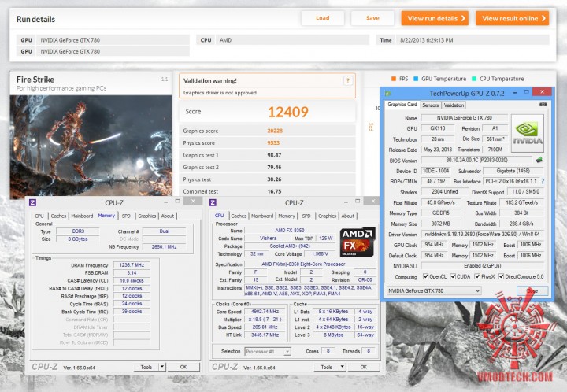Viewport: 567px width, 392px height.
Task: Click the AMD FX logo in CPU-Z
Action: pyautogui.click(x=358, y=242)
